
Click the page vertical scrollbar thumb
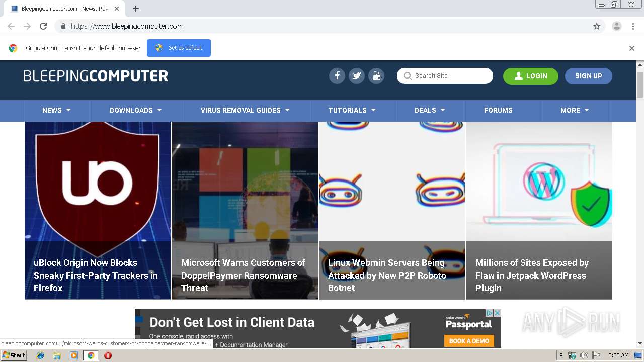(640, 85)
